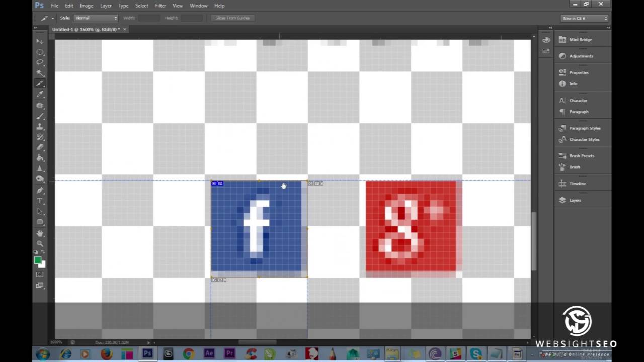Select the Lasso tool

[x=40, y=62]
